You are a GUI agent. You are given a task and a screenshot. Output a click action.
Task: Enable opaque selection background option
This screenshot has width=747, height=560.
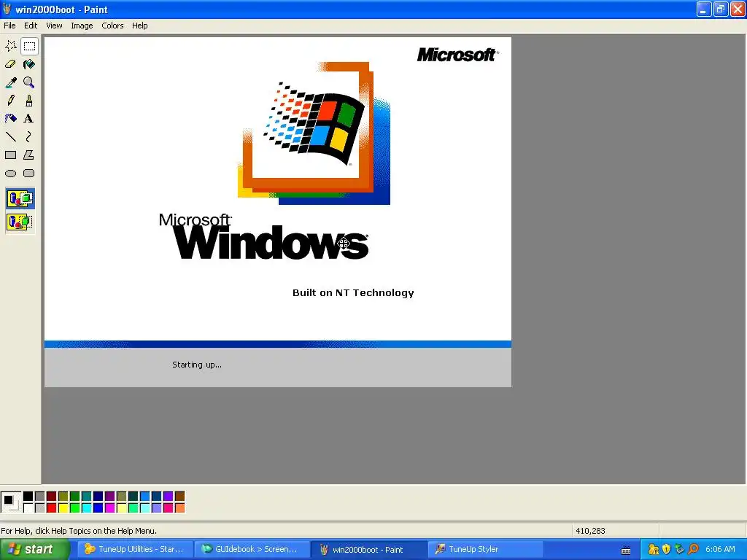pos(20,198)
